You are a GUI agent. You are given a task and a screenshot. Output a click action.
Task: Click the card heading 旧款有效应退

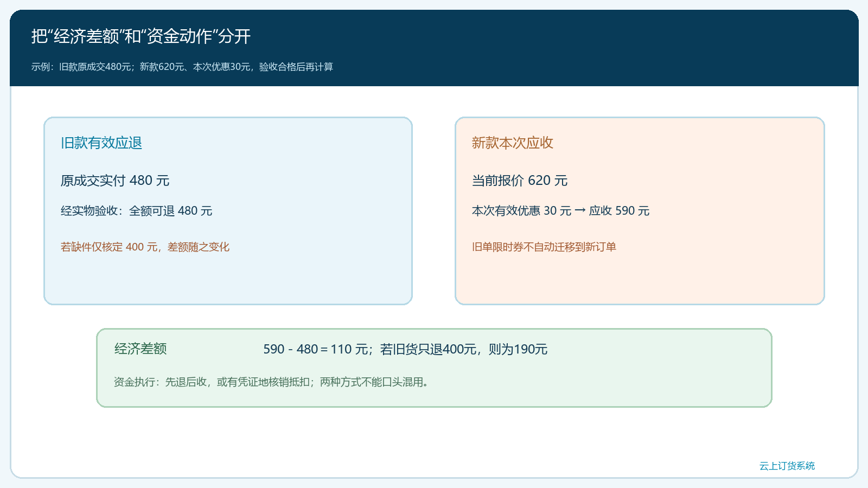(101, 143)
